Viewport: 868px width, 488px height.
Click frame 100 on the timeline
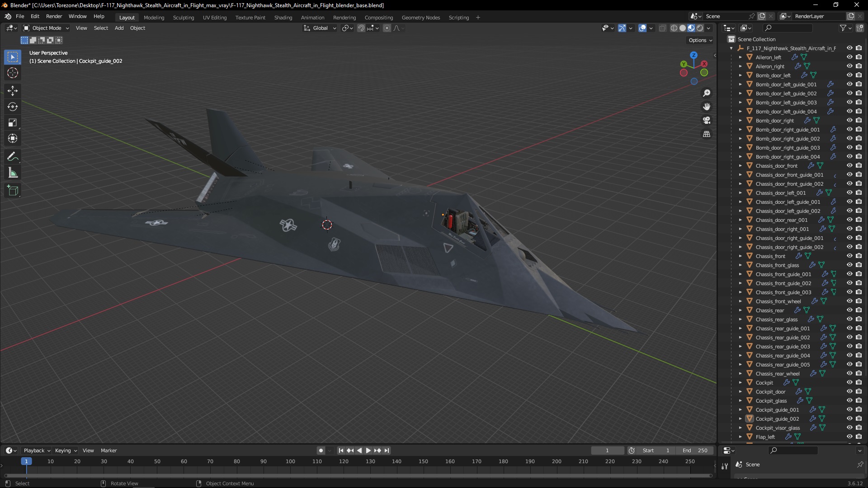click(x=290, y=462)
